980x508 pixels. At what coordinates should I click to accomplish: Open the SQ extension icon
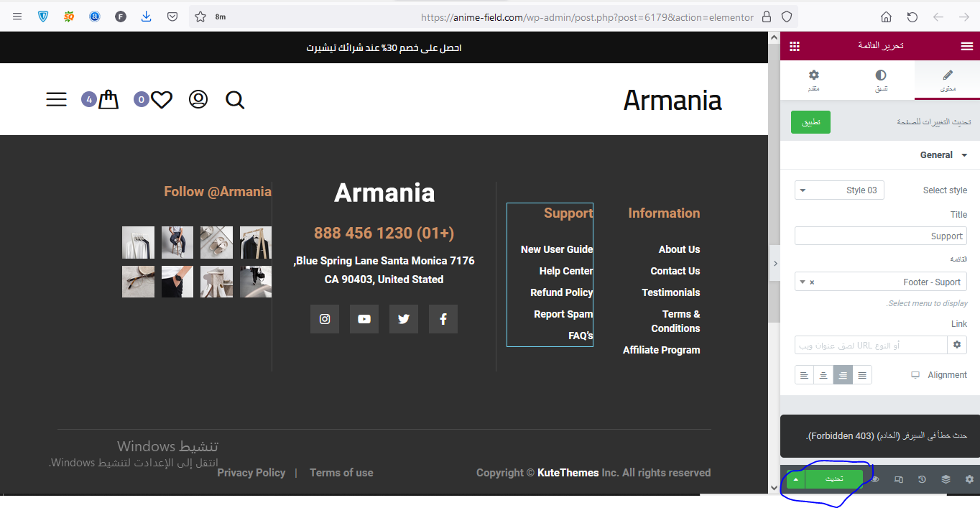click(69, 17)
